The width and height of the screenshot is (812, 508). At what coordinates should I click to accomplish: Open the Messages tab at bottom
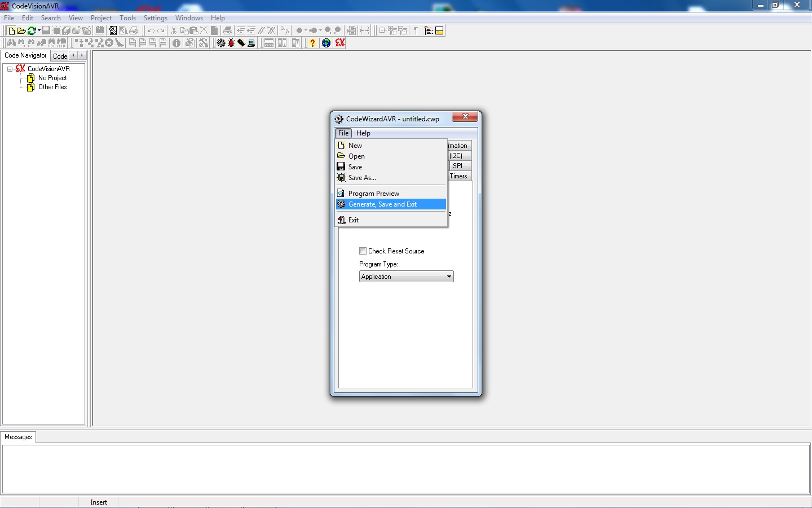18,437
